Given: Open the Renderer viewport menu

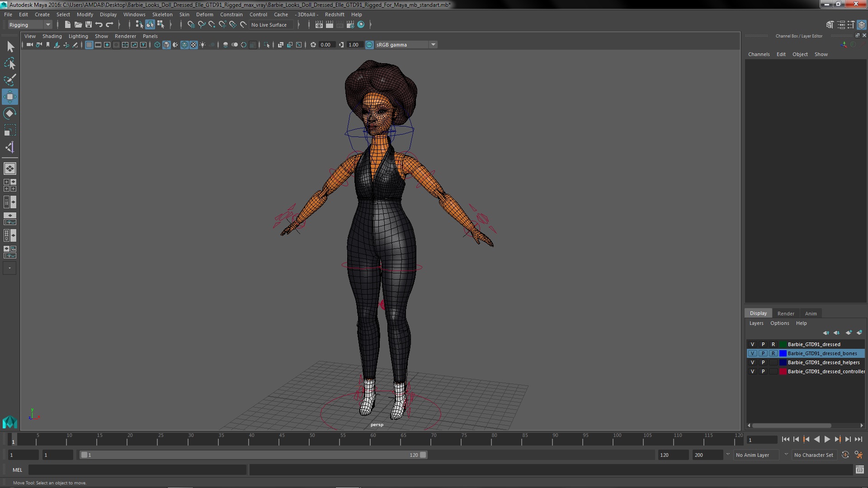Looking at the screenshot, I should pos(125,36).
